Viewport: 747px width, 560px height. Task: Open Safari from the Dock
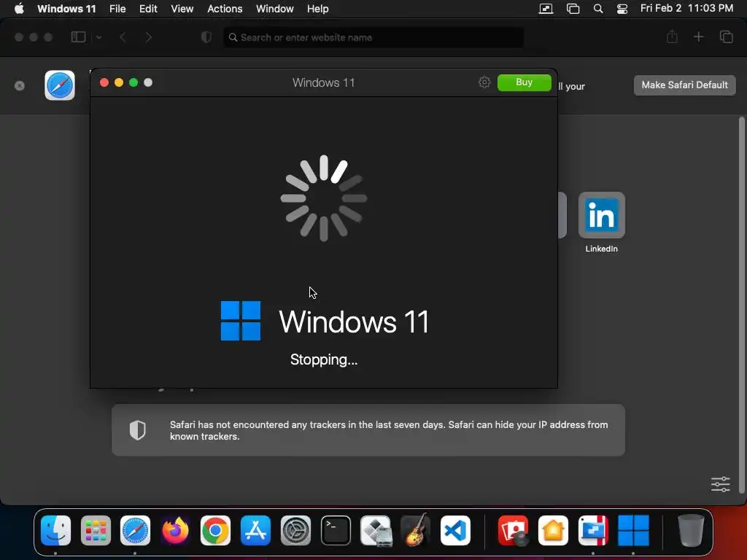click(x=135, y=530)
